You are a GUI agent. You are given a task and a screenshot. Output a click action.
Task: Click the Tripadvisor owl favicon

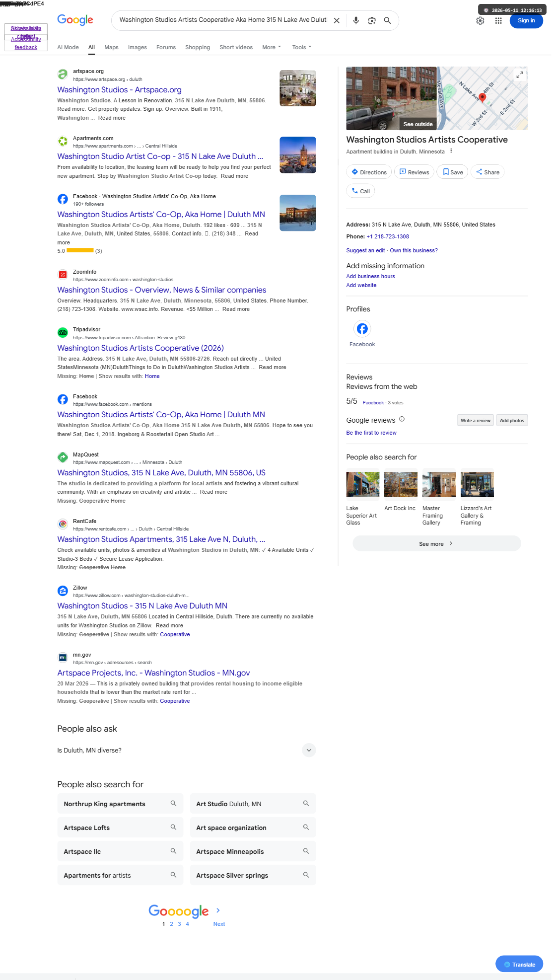[x=63, y=333]
